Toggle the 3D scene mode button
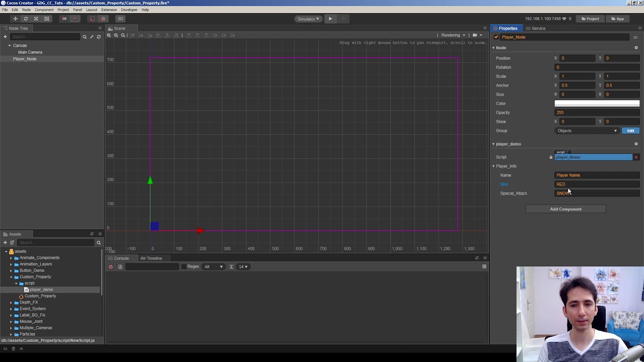This screenshot has width=644, height=362. pyautogui.click(x=120, y=19)
